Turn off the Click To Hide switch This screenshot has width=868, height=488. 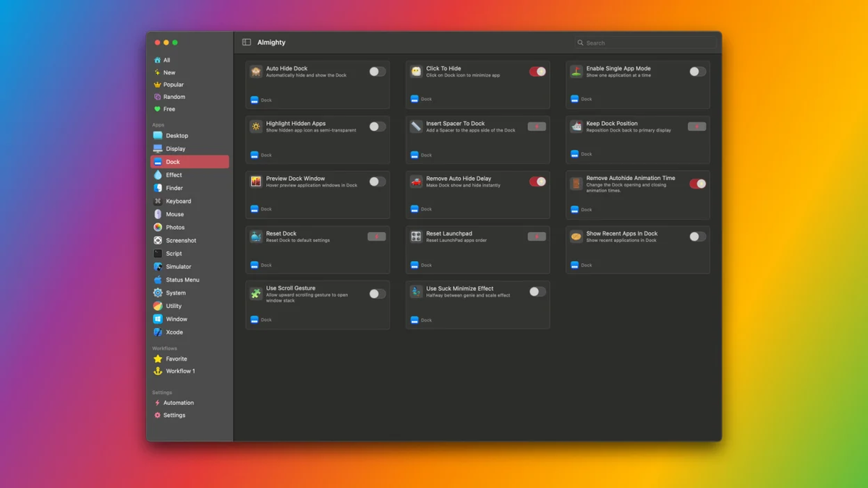click(537, 72)
